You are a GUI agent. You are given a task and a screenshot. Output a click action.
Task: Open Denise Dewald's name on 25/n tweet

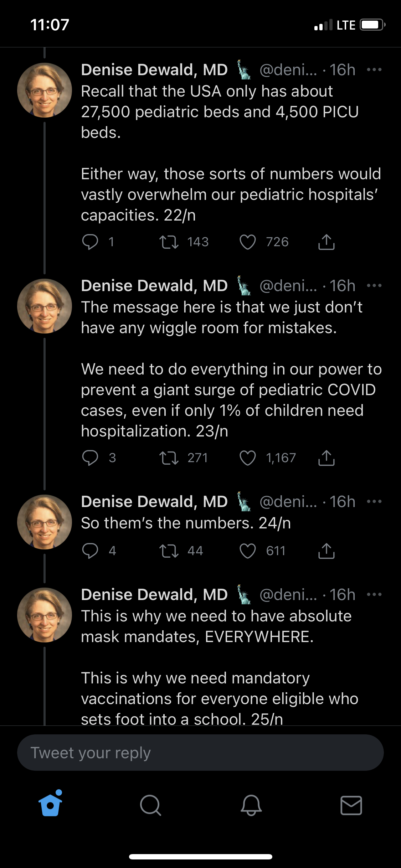(154, 595)
